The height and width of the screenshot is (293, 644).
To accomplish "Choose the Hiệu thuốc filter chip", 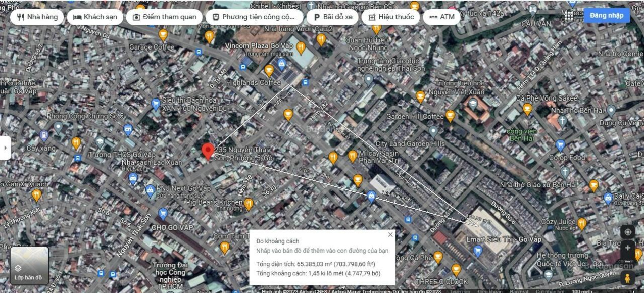I will 390,17.
